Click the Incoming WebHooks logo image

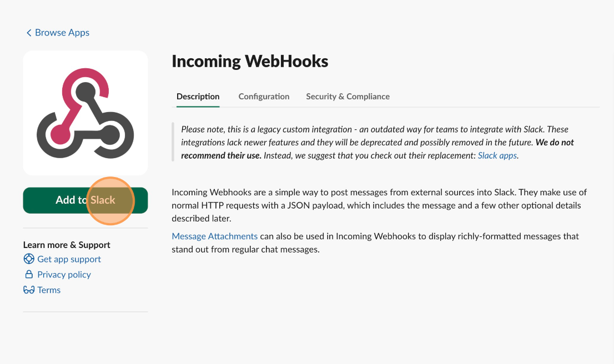tap(85, 113)
